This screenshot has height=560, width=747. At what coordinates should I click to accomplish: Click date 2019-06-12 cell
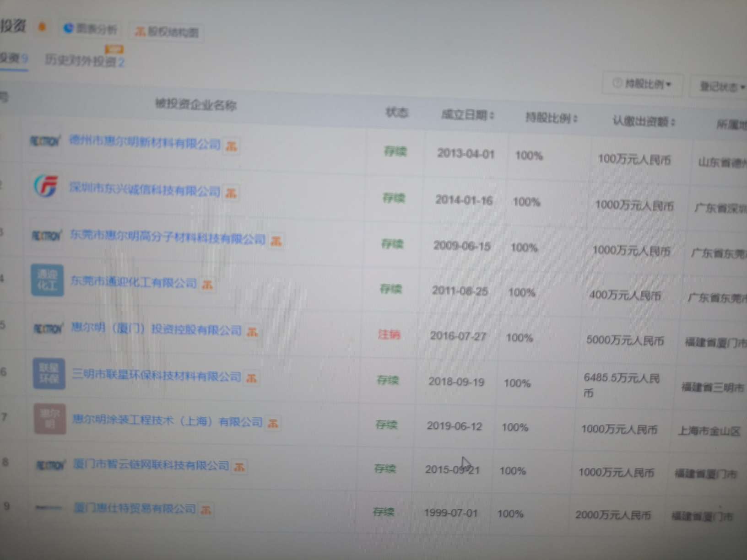(x=455, y=425)
